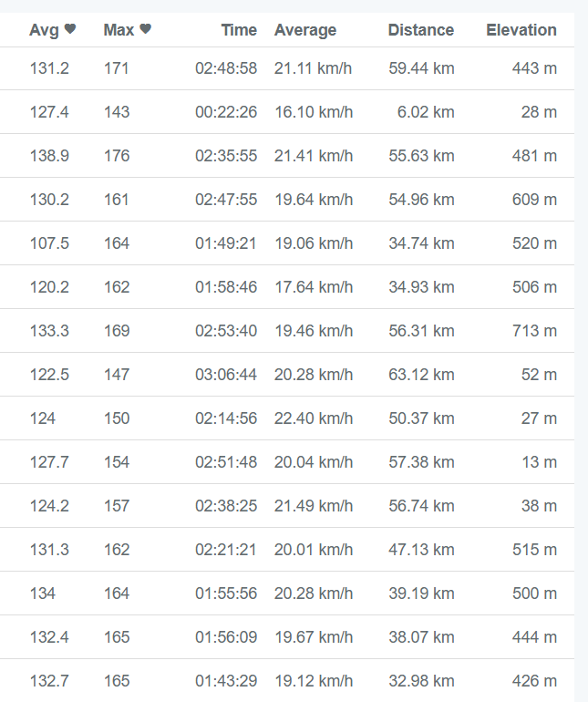
Task: Click the Avg heart rate column header
Action: [x=44, y=30]
